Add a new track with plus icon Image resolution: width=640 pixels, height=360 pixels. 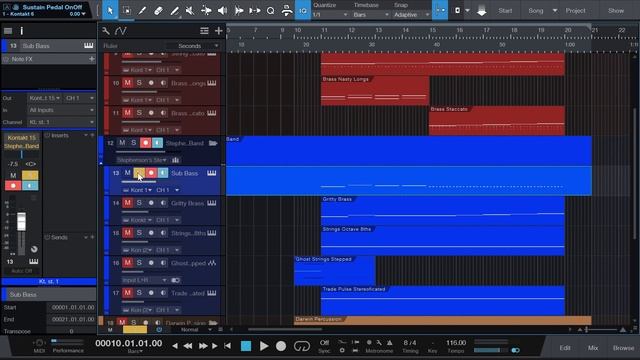click(219, 31)
